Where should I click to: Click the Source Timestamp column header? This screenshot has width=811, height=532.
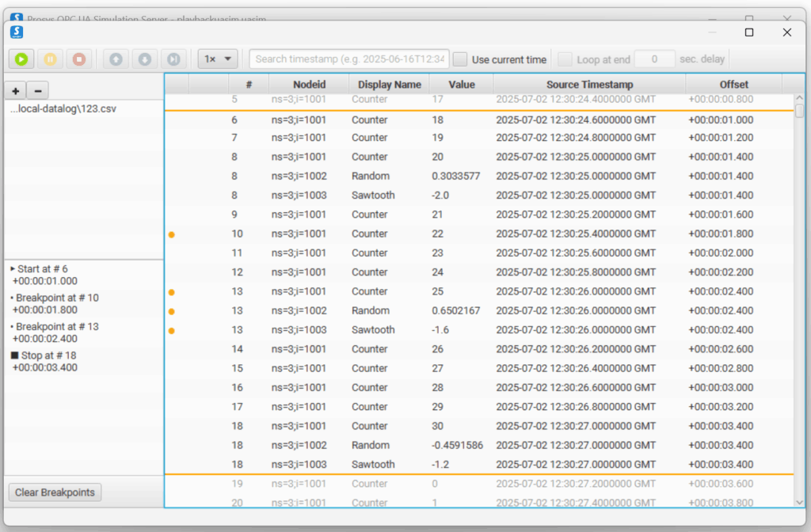(589, 85)
